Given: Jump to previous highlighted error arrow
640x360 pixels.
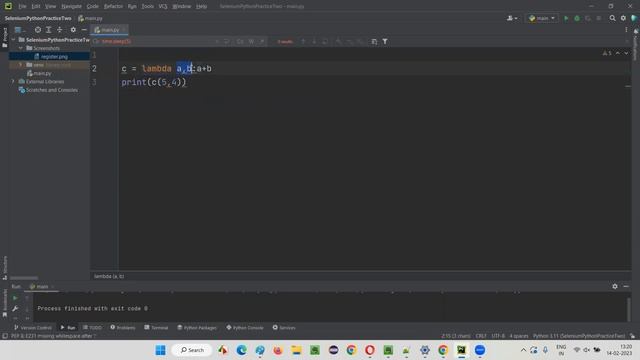Looking at the screenshot, I should [x=618, y=53].
